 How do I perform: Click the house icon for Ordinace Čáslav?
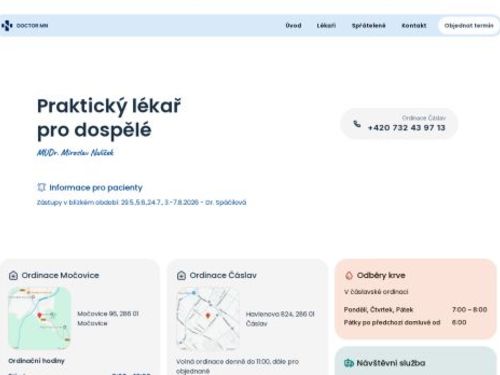click(x=181, y=275)
